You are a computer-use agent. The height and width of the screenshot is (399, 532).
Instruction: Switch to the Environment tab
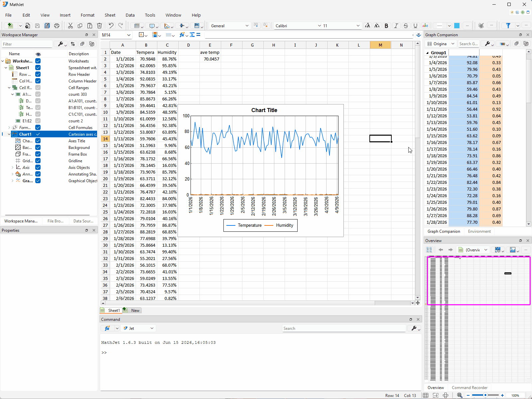coord(479,231)
